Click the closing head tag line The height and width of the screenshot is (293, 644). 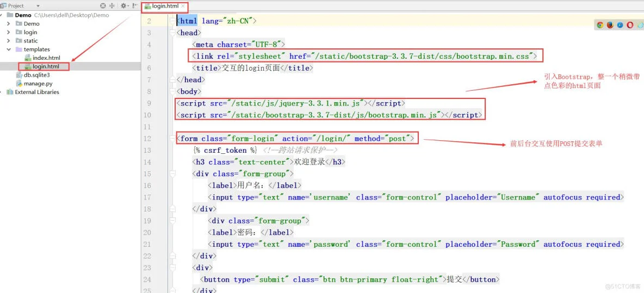pyautogui.click(x=190, y=80)
